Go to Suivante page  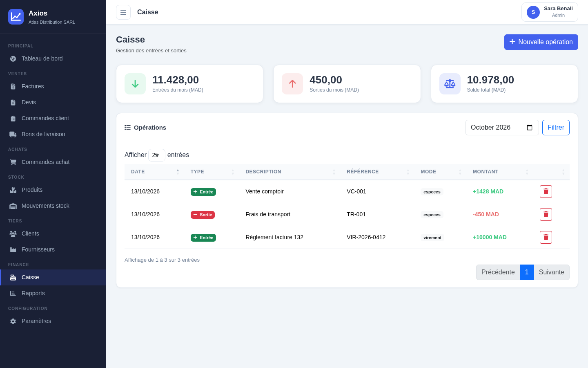click(552, 272)
